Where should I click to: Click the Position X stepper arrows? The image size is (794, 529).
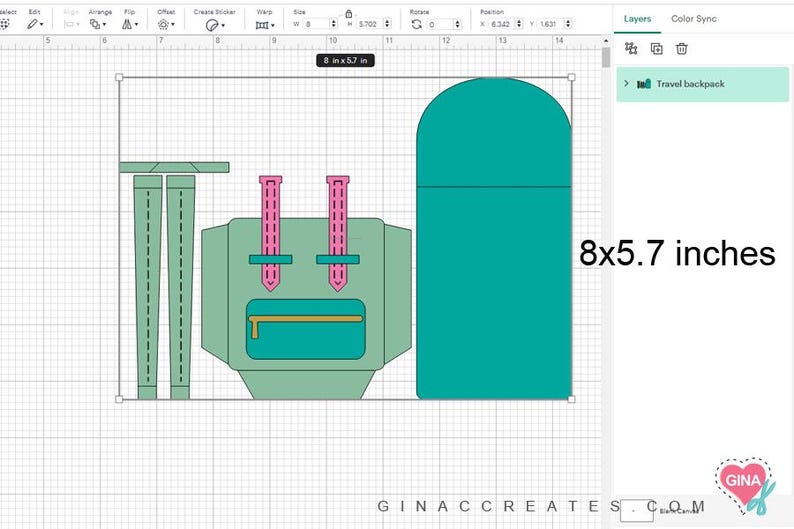click(519, 24)
